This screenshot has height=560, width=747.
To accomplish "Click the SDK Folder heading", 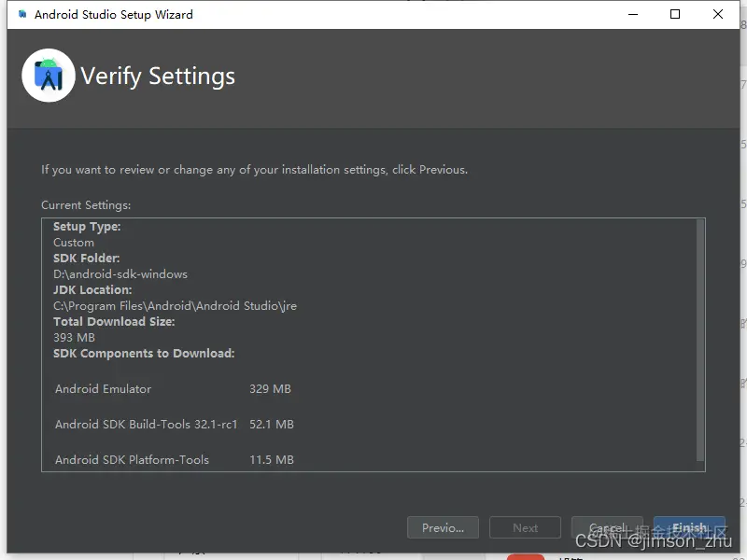I will click(x=86, y=259).
